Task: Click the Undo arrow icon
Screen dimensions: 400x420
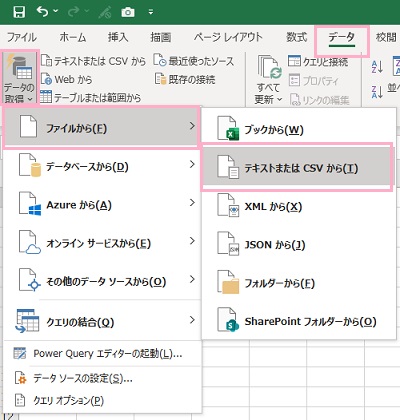Action: [x=42, y=12]
